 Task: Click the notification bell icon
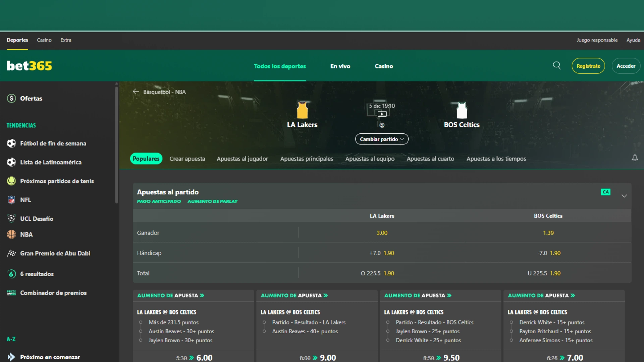(x=635, y=158)
